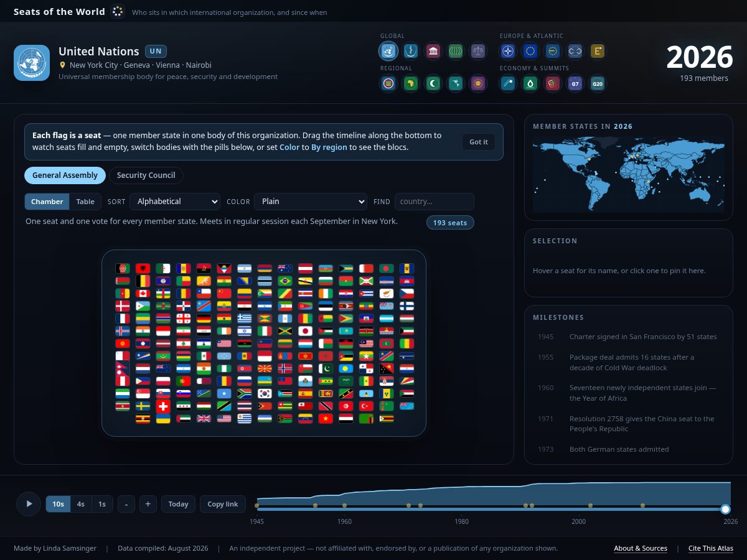Click the Lebanon cedar flag seat
This screenshot has width=747, height=560.
coord(183,343)
